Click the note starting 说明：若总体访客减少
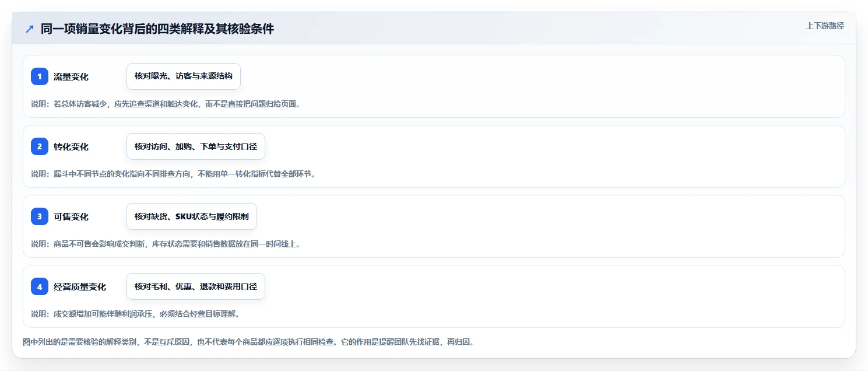Viewport: 868px width, 371px height. (x=166, y=104)
